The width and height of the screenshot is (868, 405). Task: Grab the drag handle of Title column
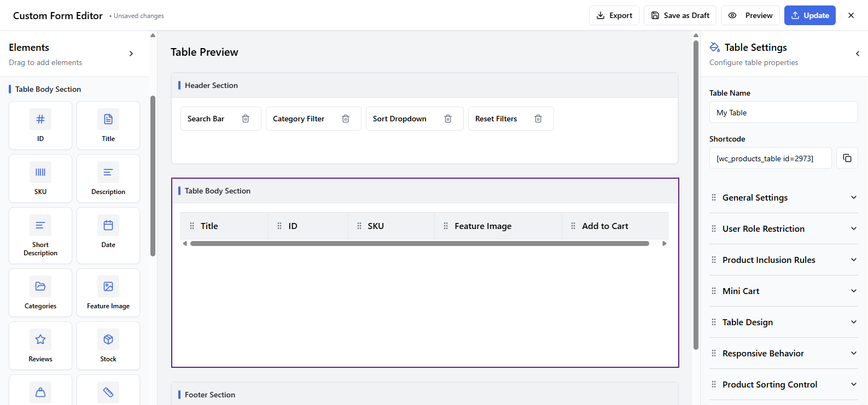point(192,226)
